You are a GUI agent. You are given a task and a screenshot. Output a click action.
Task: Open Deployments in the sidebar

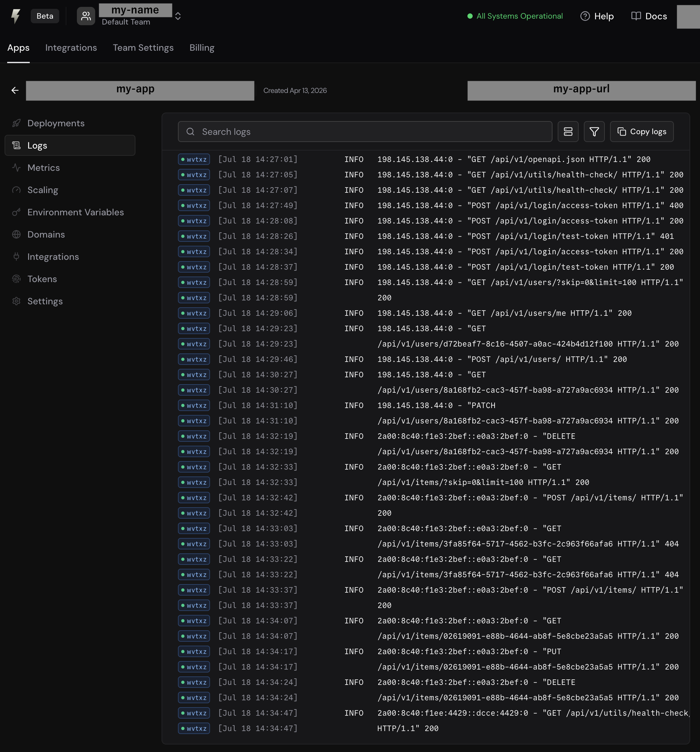click(70, 123)
